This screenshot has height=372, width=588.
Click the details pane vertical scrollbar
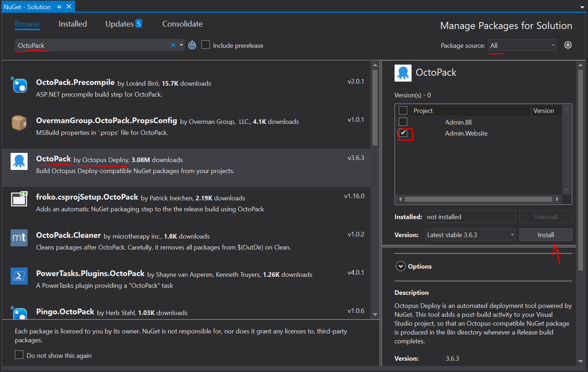[x=580, y=170]
